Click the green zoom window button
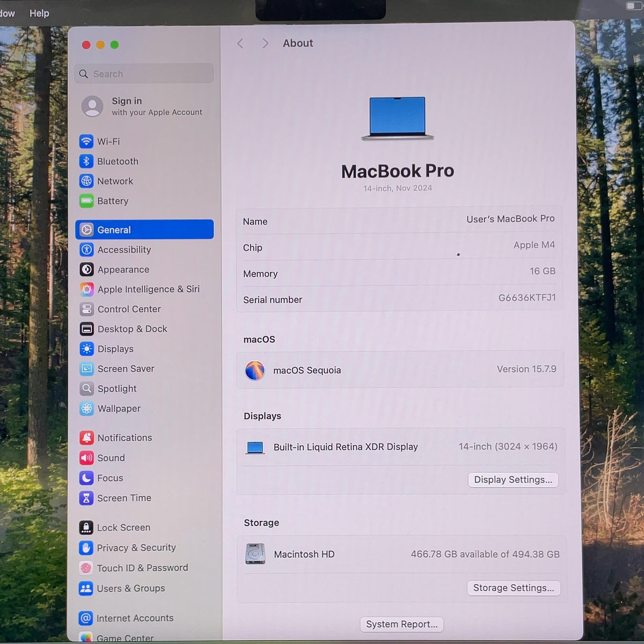 114,45
